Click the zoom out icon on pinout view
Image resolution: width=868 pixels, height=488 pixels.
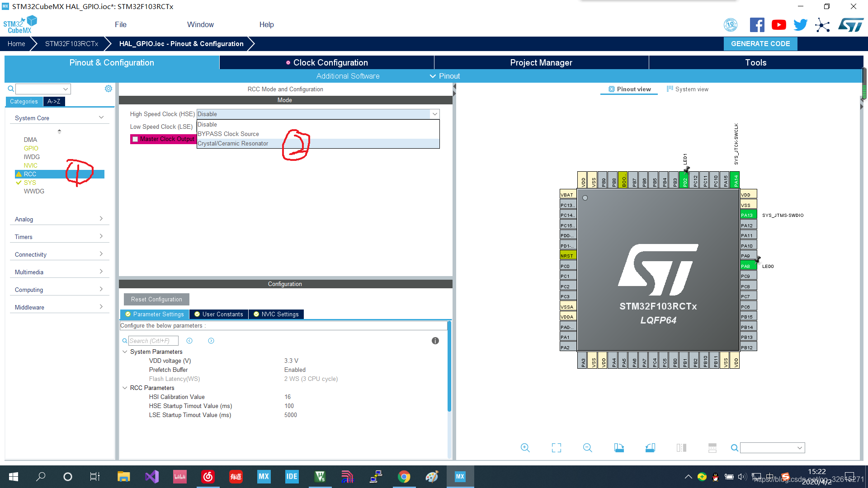[588, 447]
